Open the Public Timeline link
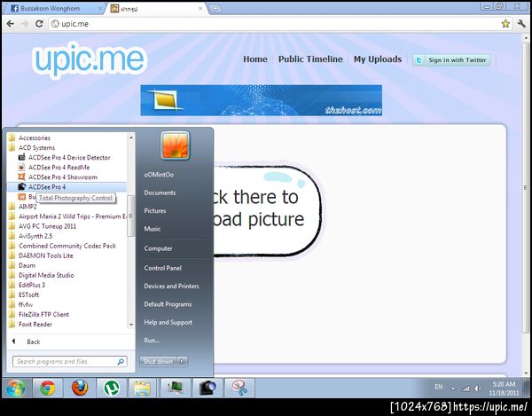532x416 pixels. tap(310, 59)
